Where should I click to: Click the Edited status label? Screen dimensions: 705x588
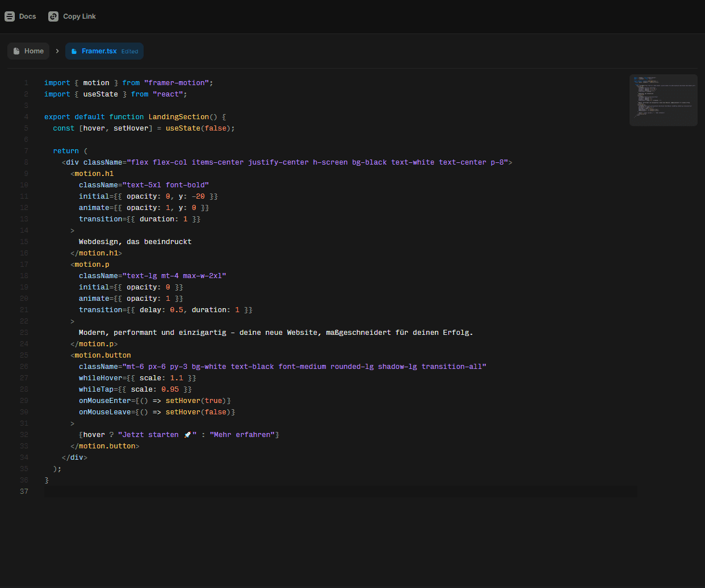(129, 52)
